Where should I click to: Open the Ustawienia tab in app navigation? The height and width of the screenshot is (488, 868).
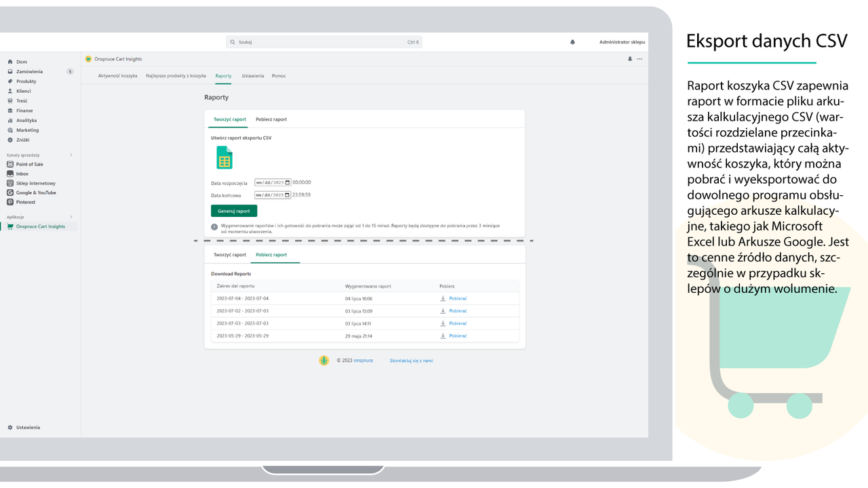[253, 76]
